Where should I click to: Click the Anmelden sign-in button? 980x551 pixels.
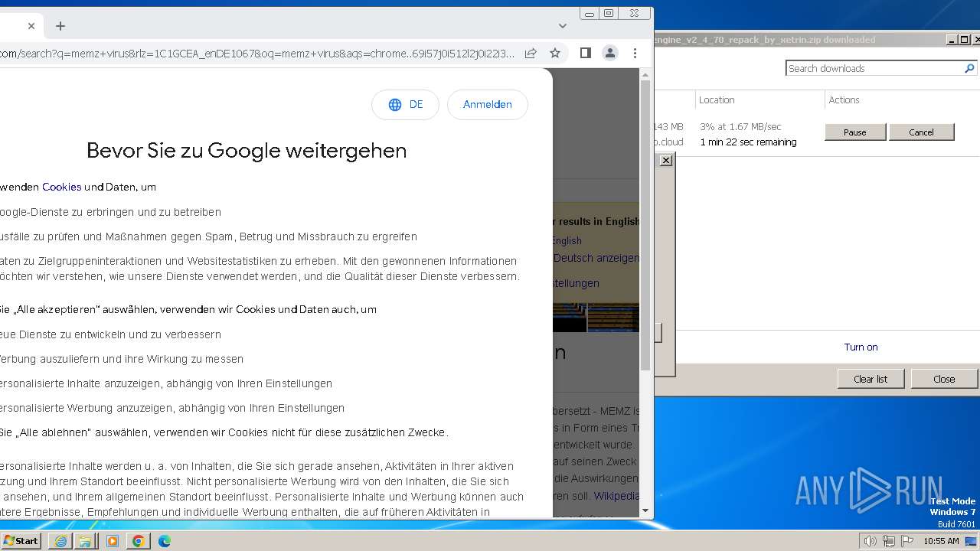(x=488, y=105)
